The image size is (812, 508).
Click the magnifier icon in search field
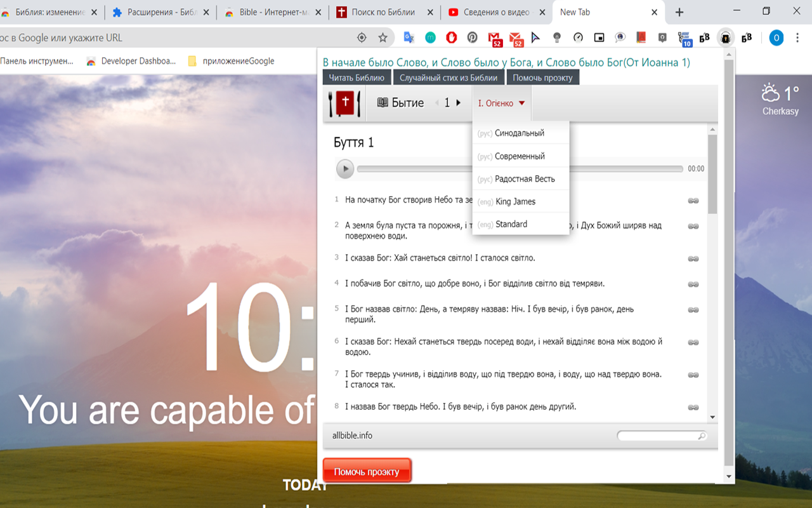pyautogui.click(x=701, y=436)
